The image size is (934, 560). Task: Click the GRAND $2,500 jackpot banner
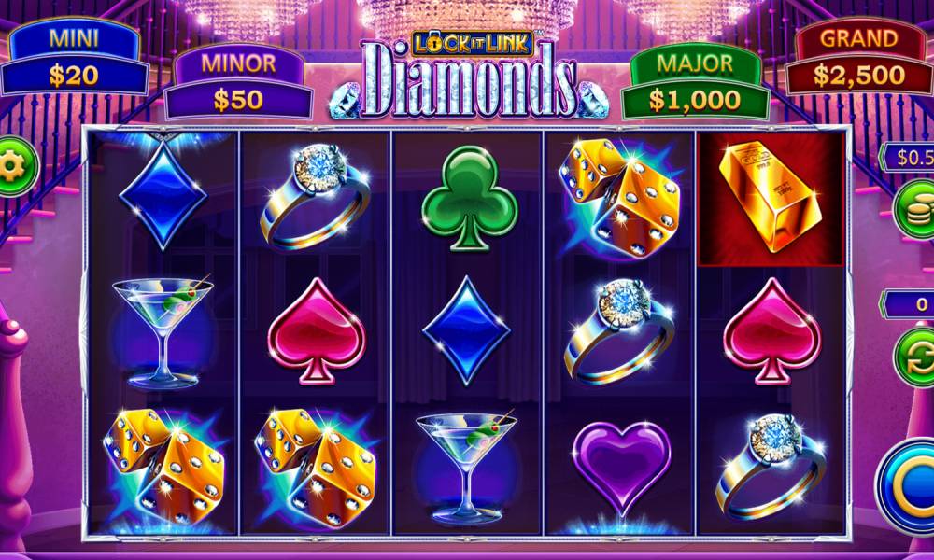859,58
